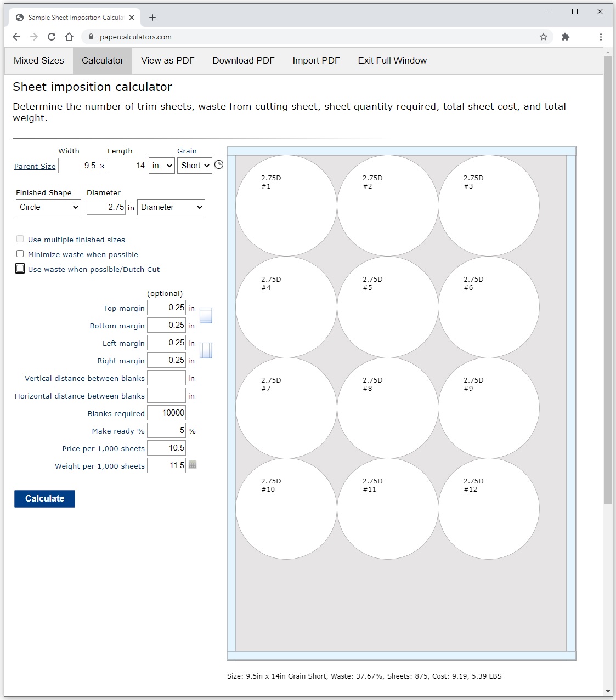Expand the Grain Short dropdown
The image size is (616, 700).
tap(195, 166)
